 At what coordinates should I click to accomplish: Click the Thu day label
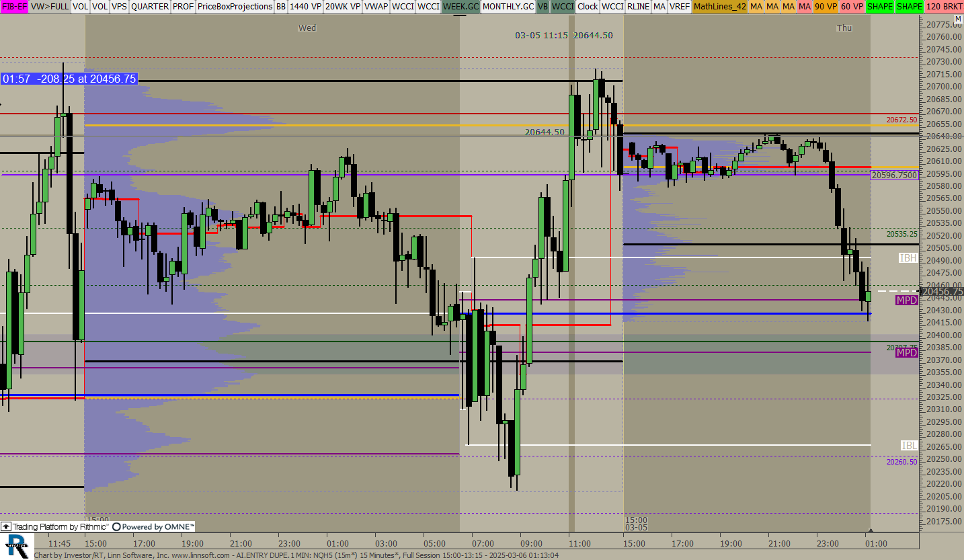(x=844, y=28)
